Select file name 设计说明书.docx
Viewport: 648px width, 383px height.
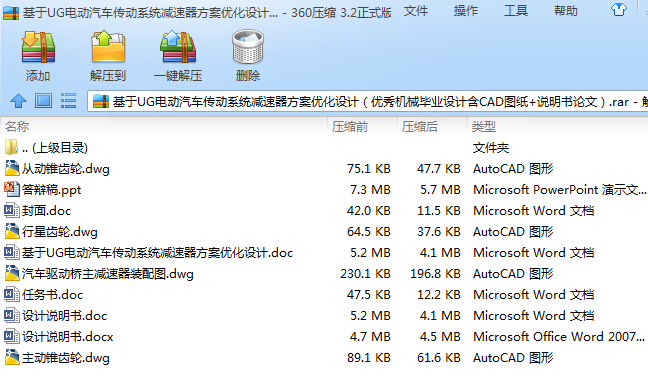(68, 337)
